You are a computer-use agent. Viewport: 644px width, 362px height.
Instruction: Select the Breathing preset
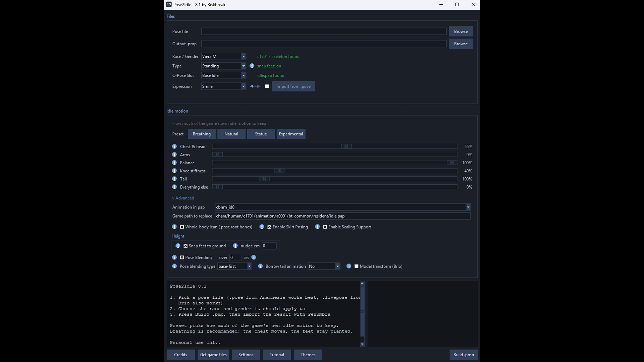pos(202,134)
